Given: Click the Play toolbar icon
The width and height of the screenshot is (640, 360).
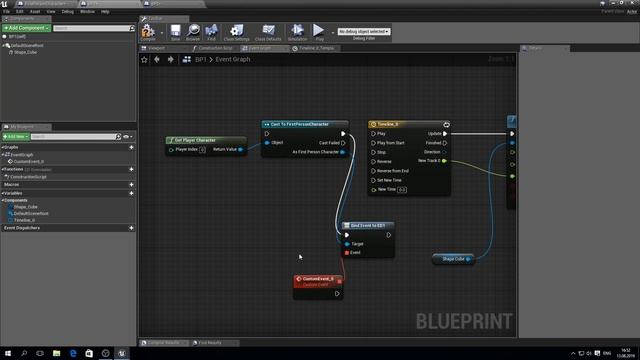Looking at the screenshot, I should tap(319, 32).
